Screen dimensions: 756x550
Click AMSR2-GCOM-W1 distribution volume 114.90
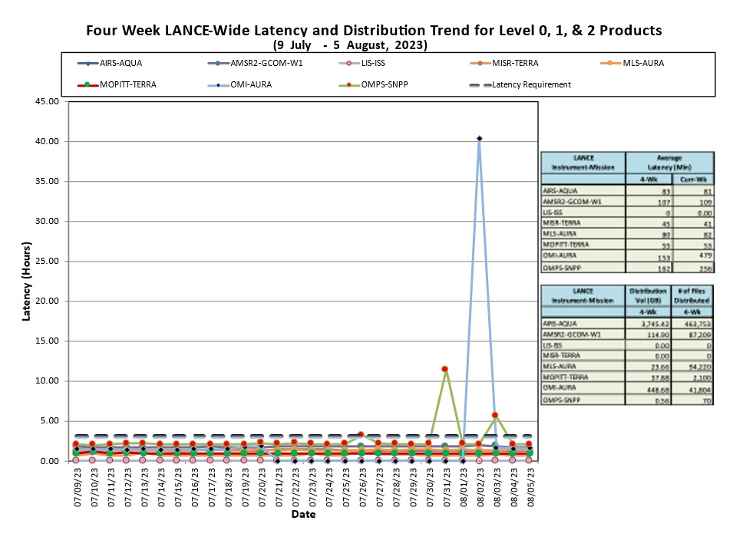[658, 334]
